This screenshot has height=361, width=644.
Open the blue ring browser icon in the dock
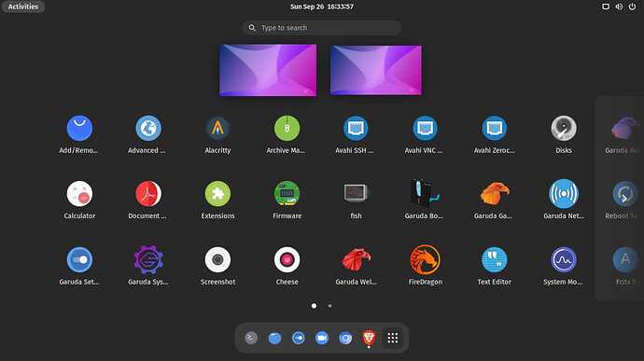tap(345, 338)
